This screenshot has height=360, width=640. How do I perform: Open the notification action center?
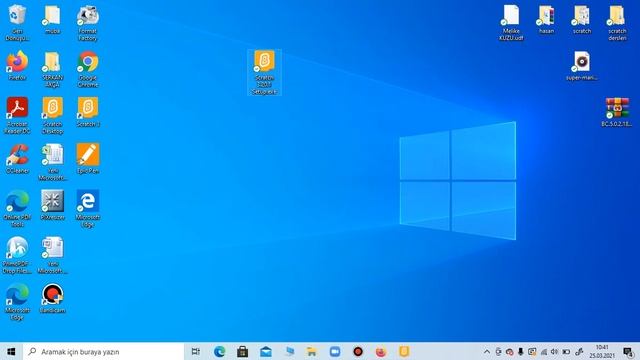click(x=629, y=351)
